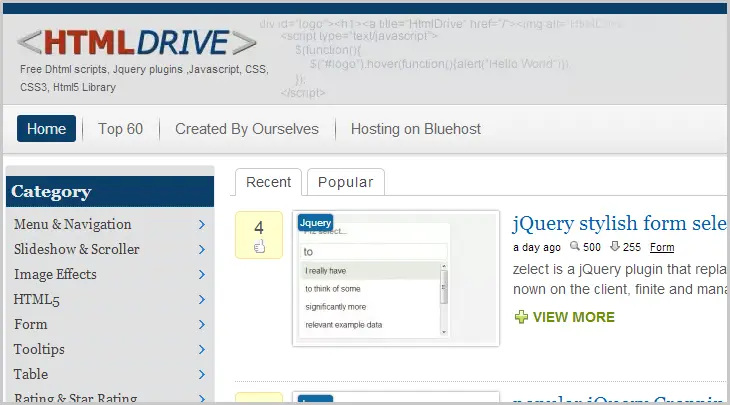Click the Category panel heading
The width and height of the screenshot is (730, 405).
pyautogui.click(x=110, y=191)
